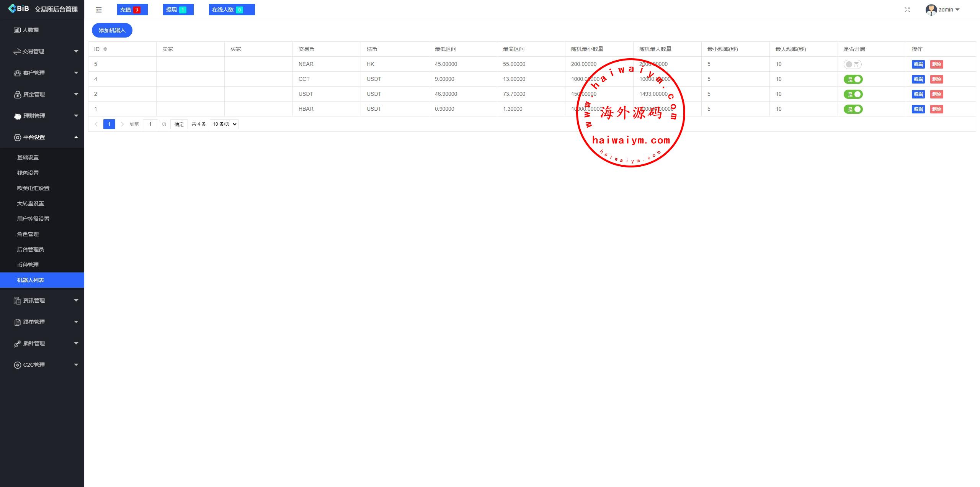Enable the NEAR robot toggle switch
Viewport: 980px width, 487px height.
[852, 64]
